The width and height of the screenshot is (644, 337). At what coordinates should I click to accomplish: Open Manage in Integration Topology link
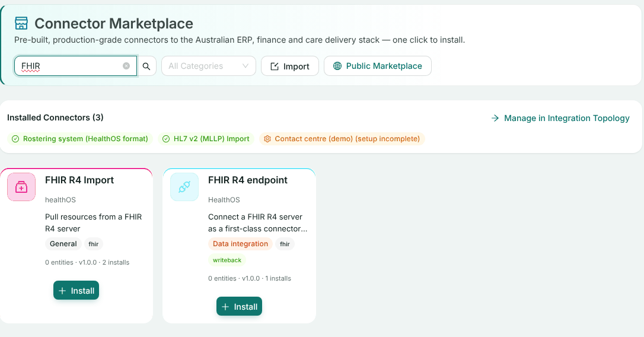(x=560, y=118)
